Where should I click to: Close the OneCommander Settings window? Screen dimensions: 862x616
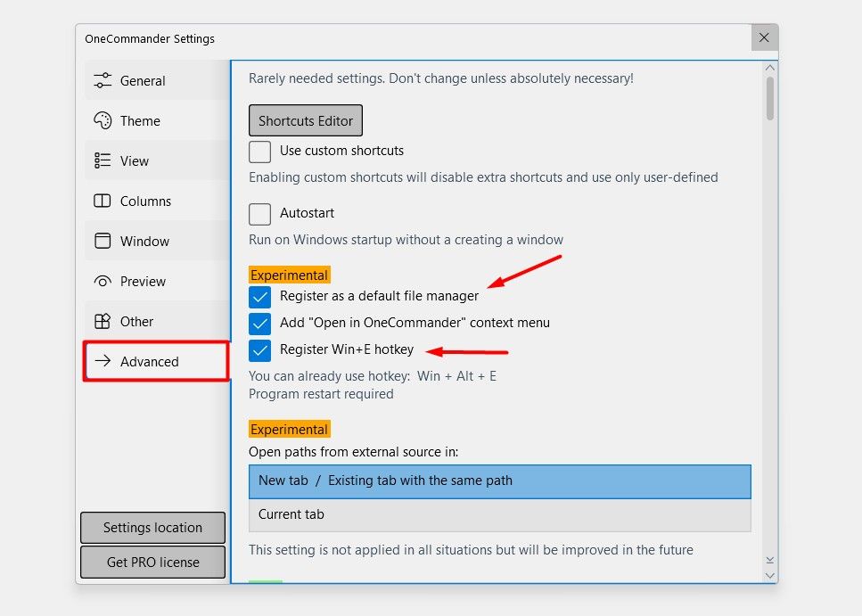[764, 37]
